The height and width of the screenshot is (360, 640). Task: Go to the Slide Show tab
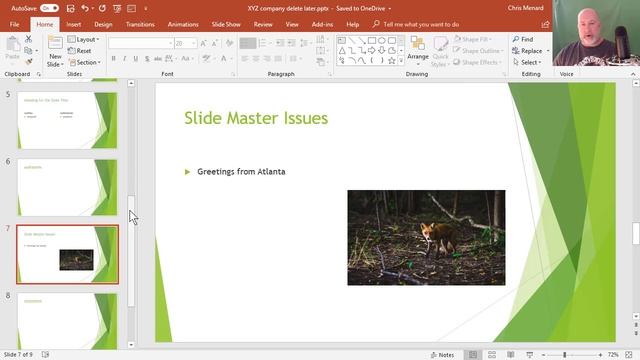(x=226, y=24)
